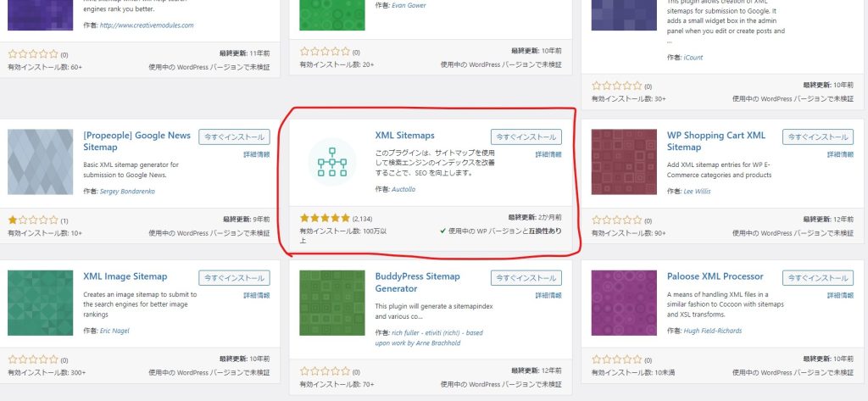
Task: Install the Paloose XML Processor plugin
Action: click(x=817, y=277)
